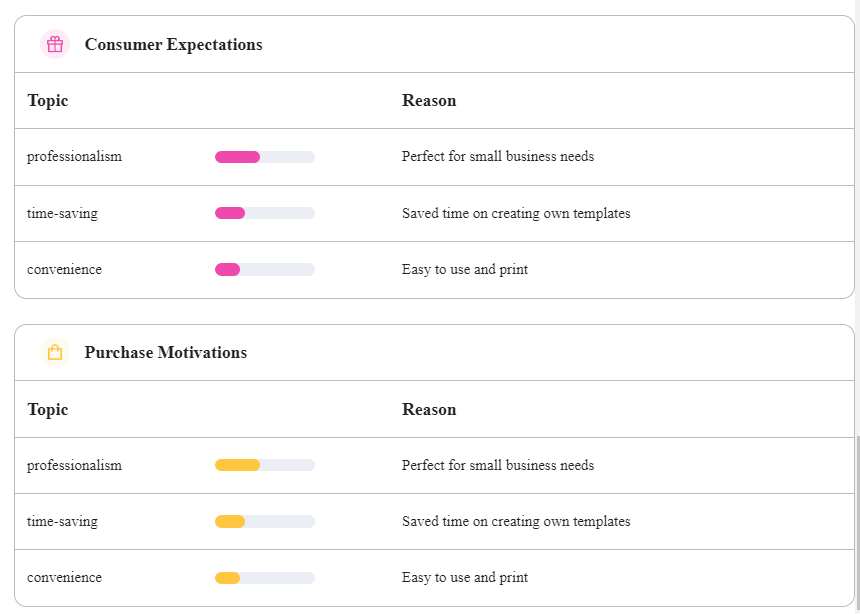
Task: Click the yellow shopping bag icon
Action: point(55,352)
